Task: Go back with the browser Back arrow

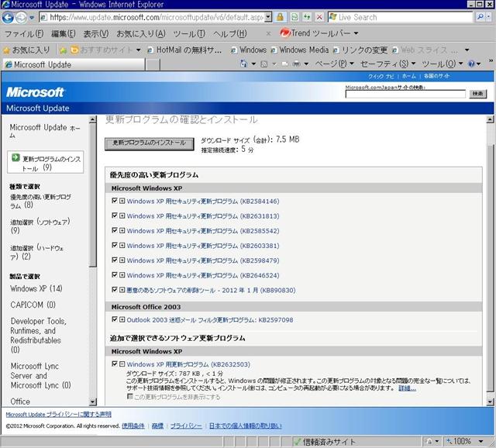Action: 8,17
